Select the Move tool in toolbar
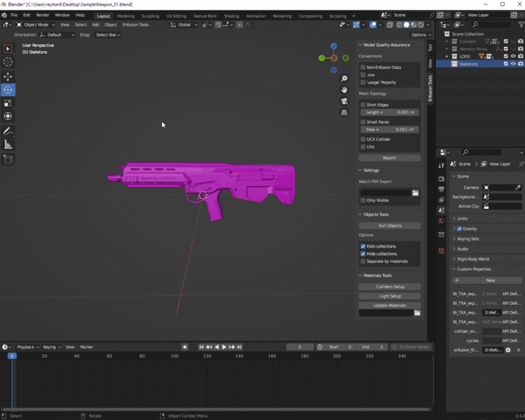Image resolution: width=525 pixels, height=420 pixels. click(x=8, y=76)
